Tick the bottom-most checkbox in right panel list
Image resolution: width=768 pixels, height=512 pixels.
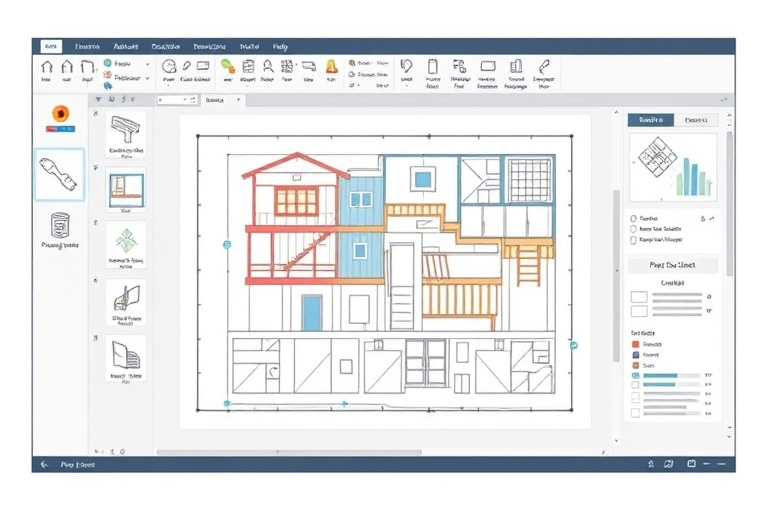click(x=635, y=413)
